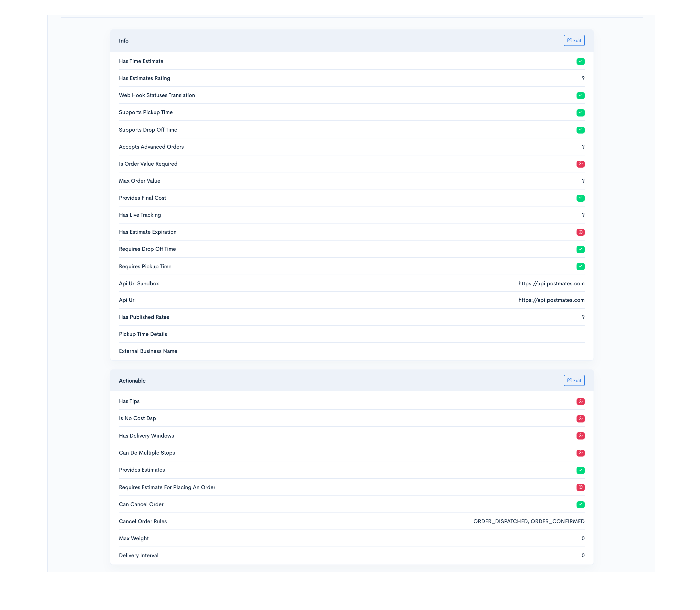
Task: Click the Provides Estimates label
Action: pyautogui.click(x=142, y=470)
